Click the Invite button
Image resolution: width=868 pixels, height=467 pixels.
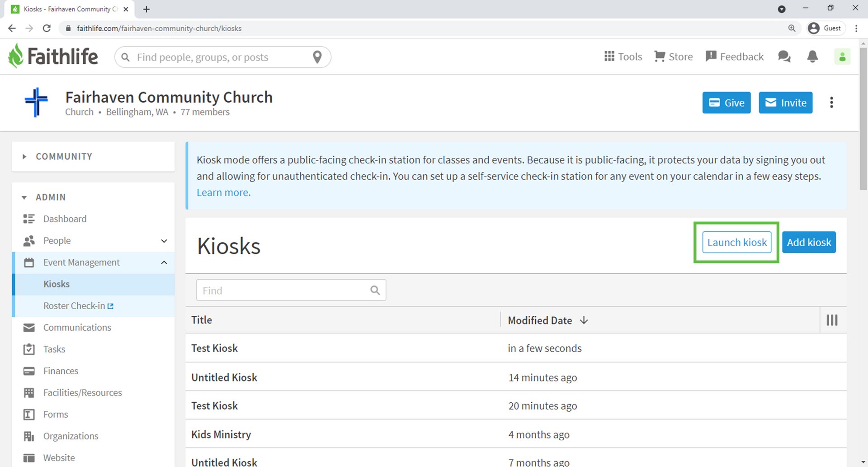click(x=786, y=103)
